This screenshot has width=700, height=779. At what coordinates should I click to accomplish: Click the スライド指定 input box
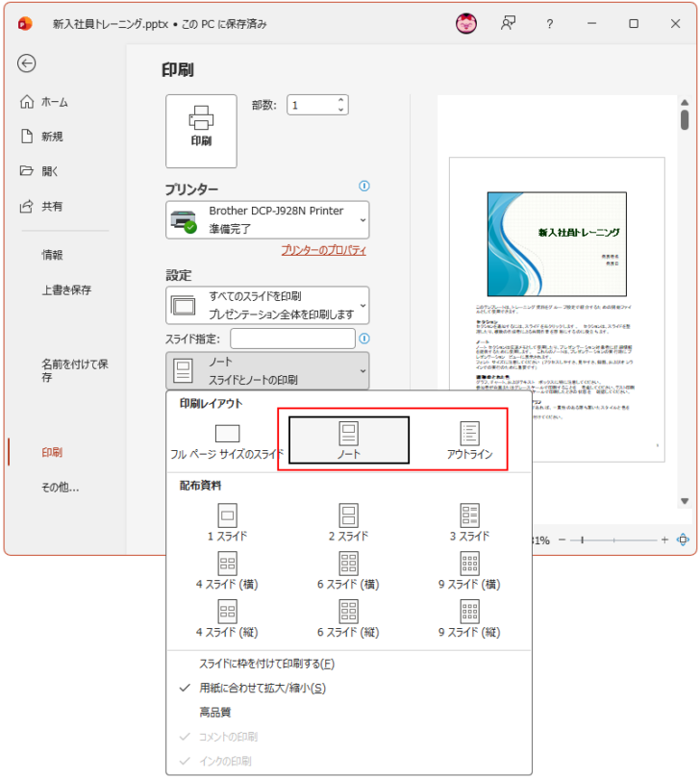[x=292, y=339]
